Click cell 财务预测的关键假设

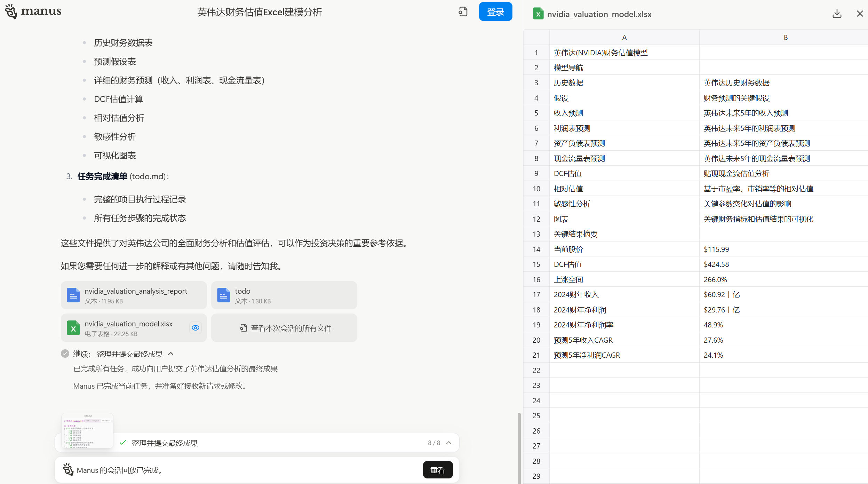[784, 98]
